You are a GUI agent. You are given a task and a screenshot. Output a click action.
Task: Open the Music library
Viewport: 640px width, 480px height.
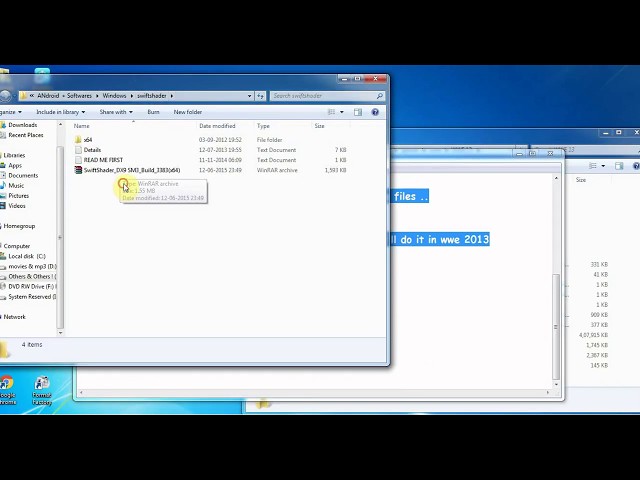16,186
